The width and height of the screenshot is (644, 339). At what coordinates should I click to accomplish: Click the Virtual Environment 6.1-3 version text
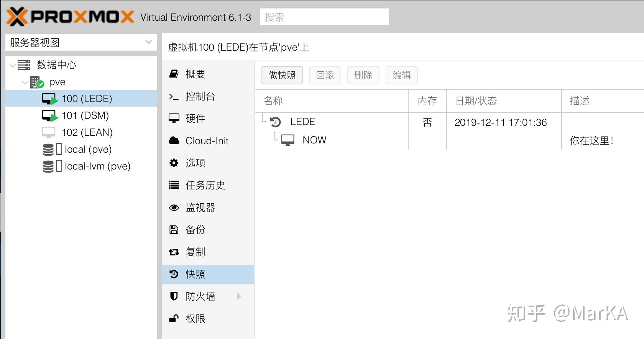point(195,17)
